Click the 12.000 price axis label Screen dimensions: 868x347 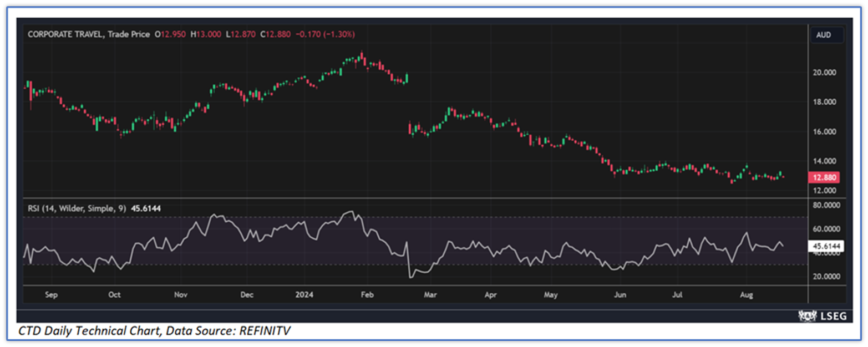click(825, 191)
